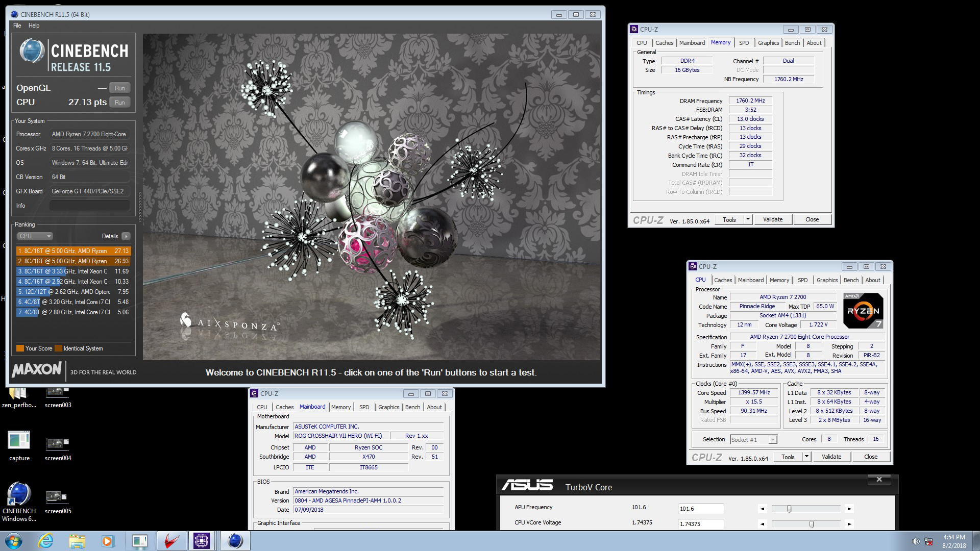The image size is (980, 551).
Task: Launch Internet Explorer from taskbar
Action: click(46, 541)
